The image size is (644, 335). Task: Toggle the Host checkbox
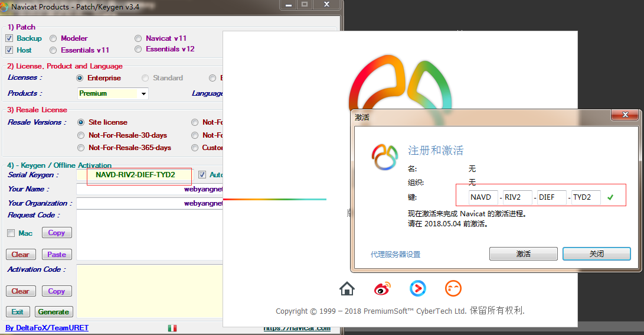click(x=9, y=50)
